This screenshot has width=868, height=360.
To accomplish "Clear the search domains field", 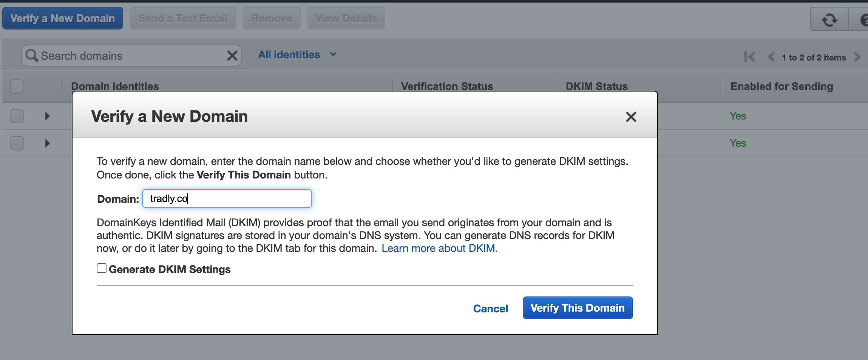I will click(232, 56).
